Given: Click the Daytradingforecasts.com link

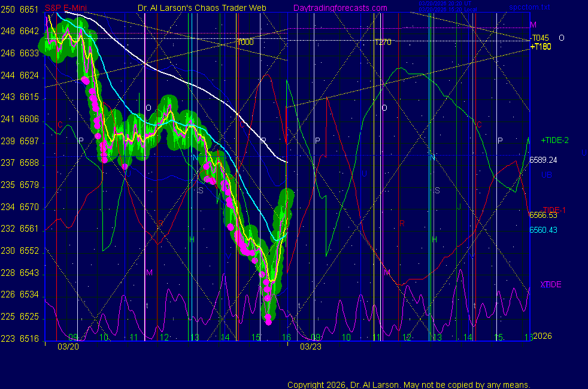Looking at the screenshot, I should pos(340,8).
